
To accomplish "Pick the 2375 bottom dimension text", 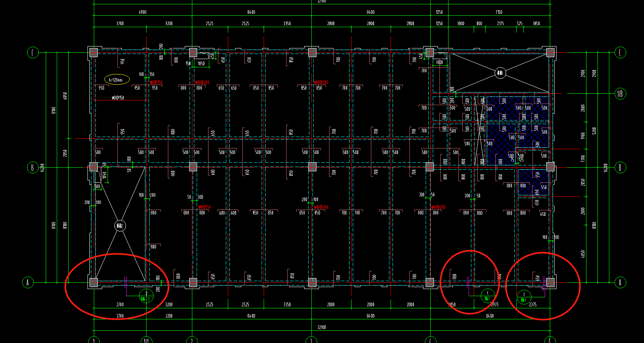I will [533, 304].
